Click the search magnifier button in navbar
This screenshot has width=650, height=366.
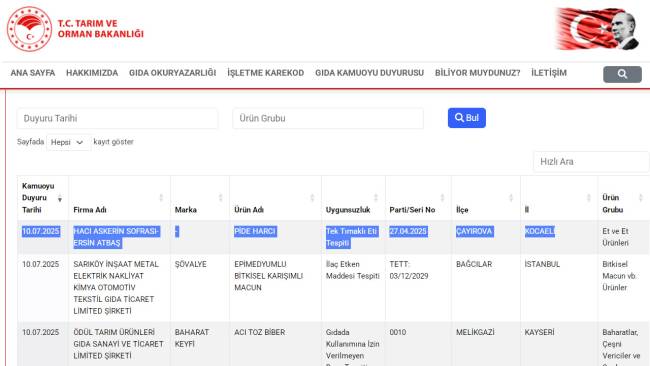click(622, 74)
